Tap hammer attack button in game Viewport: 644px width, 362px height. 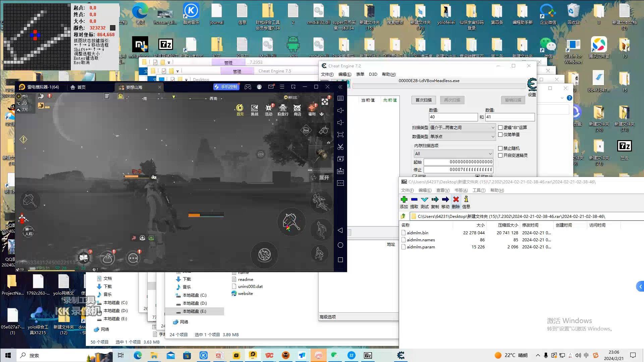coord(291,222)
